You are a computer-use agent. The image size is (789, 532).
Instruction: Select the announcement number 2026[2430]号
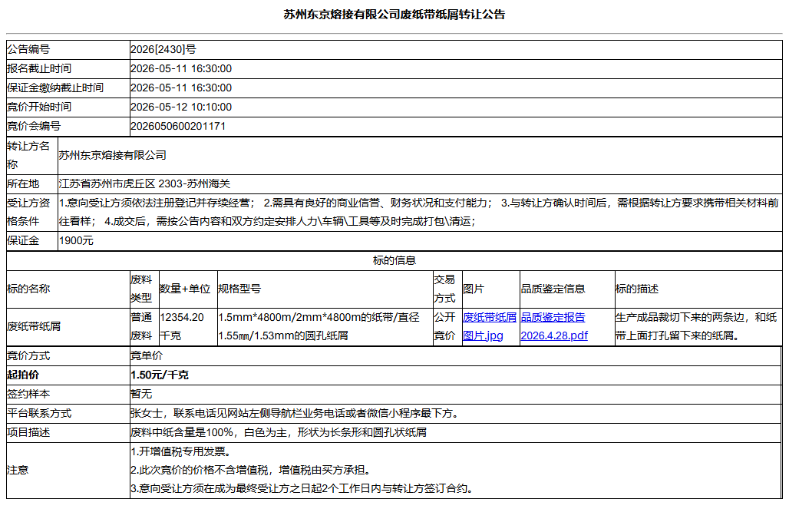pos(163,49)
